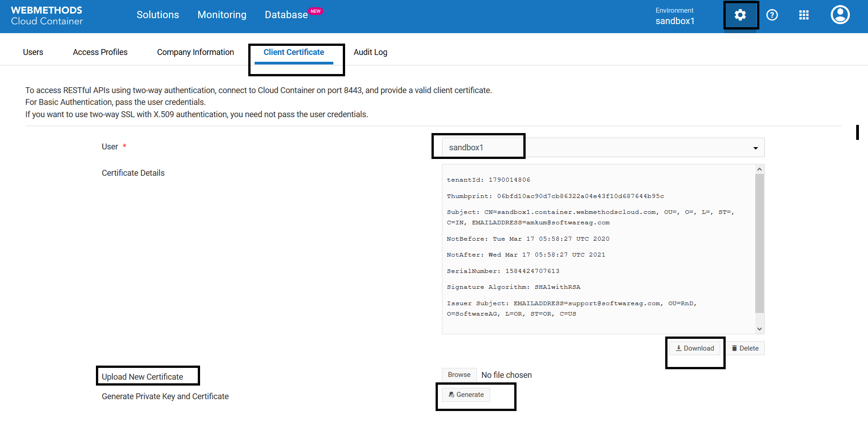Click the Upload New Certificate label
The image size is (868, 421).
pyautogui.click(x=142, y=377)
